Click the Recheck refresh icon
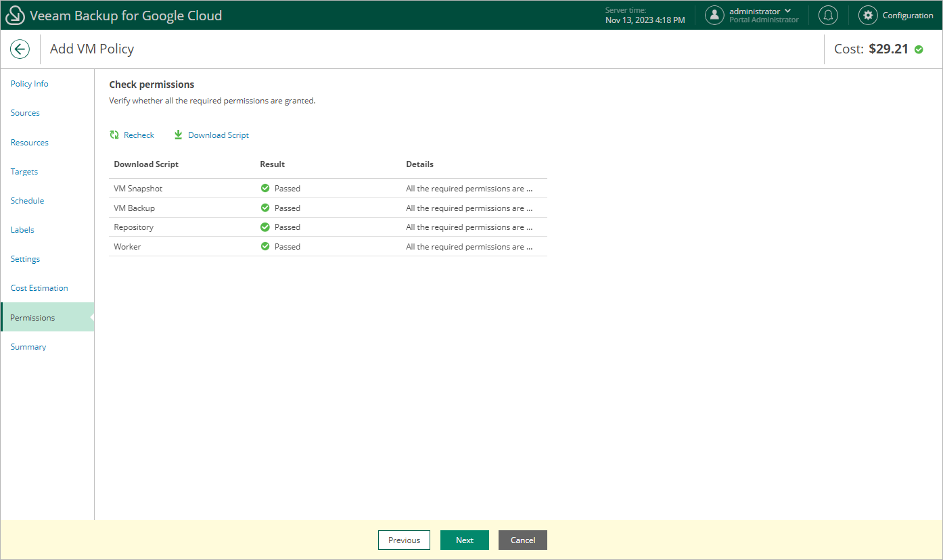943x560 pixels. (114, 135)
